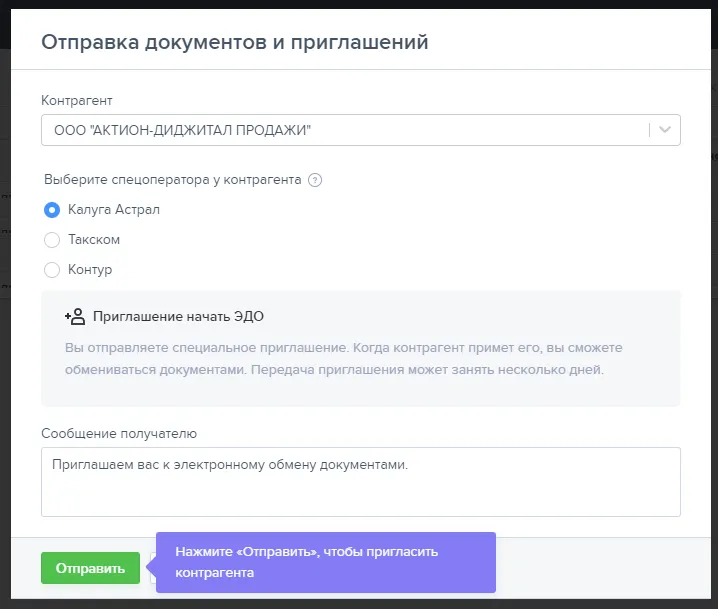Click the tooltip's arrow pointing at Отправить
The width and height of the screenshot is (718, 609).
(x=152, y=567)
